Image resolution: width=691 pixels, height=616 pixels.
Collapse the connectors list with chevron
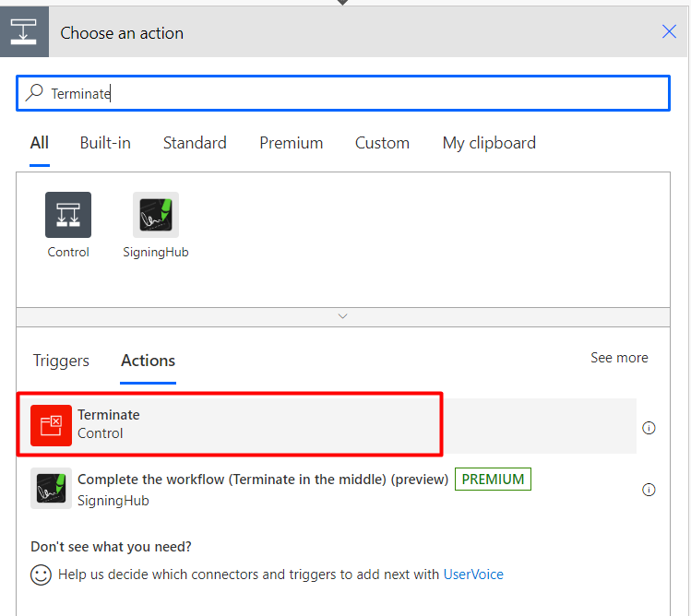pyautogui.click(x=343, y=315)
